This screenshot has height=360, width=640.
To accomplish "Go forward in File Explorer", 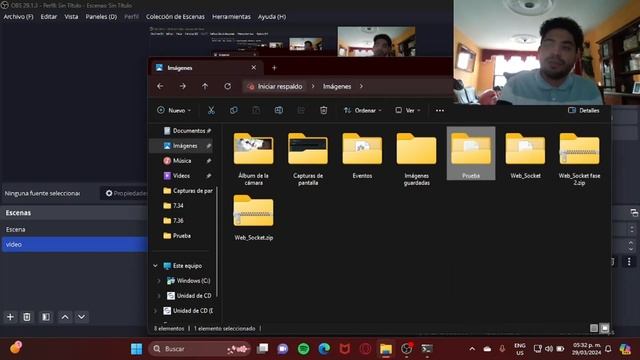I will click(x=182, y=87).
